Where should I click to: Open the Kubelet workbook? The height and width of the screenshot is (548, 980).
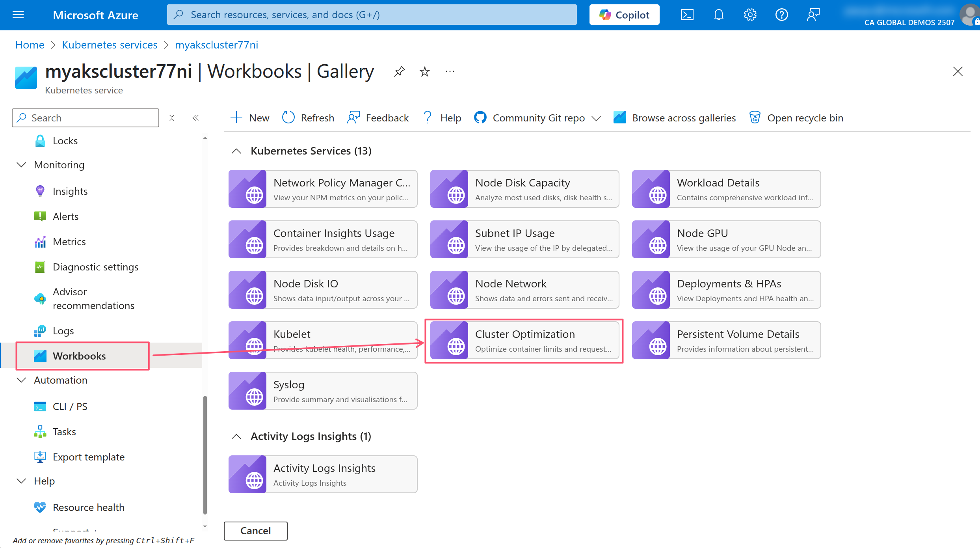pyautogui.click(x=323, y=340)
